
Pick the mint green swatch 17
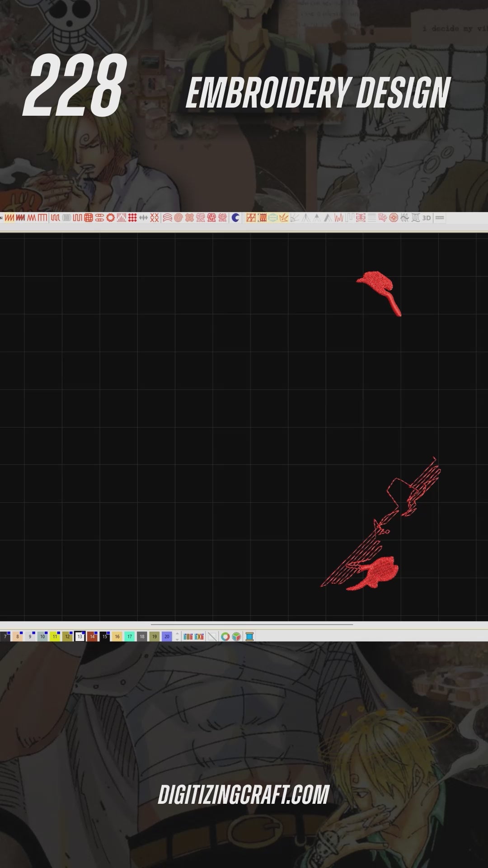tap(129, 637)
